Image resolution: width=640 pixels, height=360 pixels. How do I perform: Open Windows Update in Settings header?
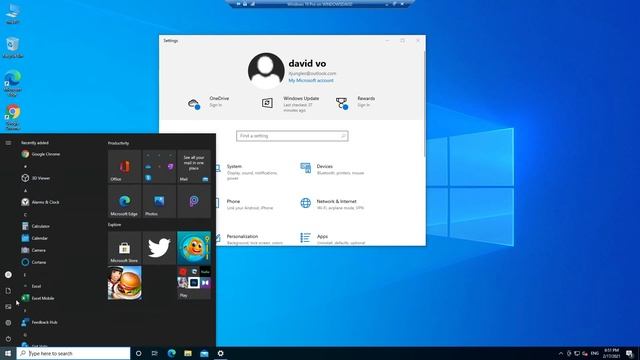click(291, 104)
